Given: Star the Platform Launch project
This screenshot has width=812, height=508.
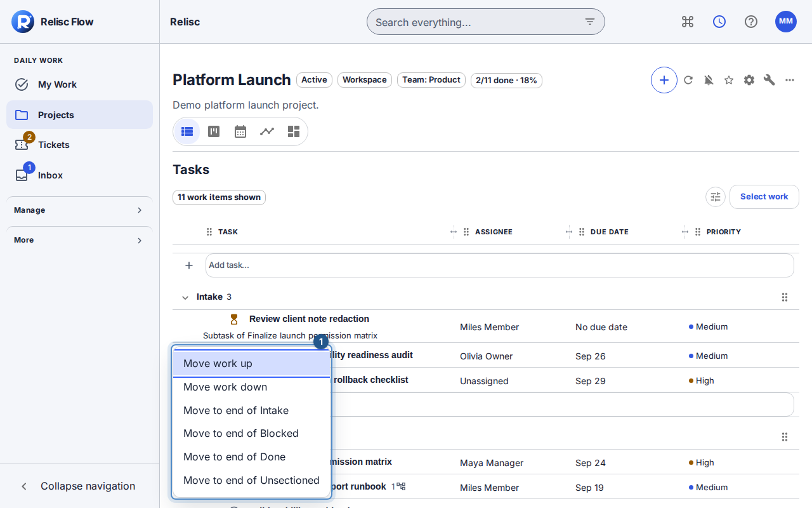Looking at the screenshot, I should click(729, 80).
